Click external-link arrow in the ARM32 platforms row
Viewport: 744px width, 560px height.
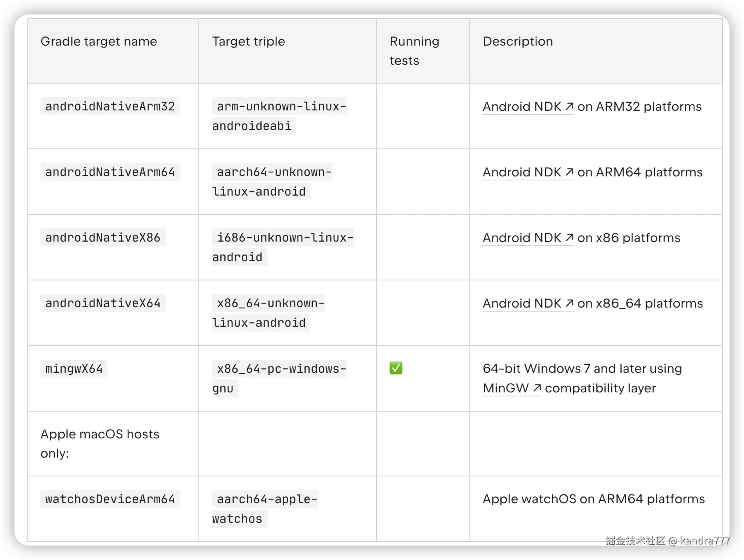coord(570,106)
